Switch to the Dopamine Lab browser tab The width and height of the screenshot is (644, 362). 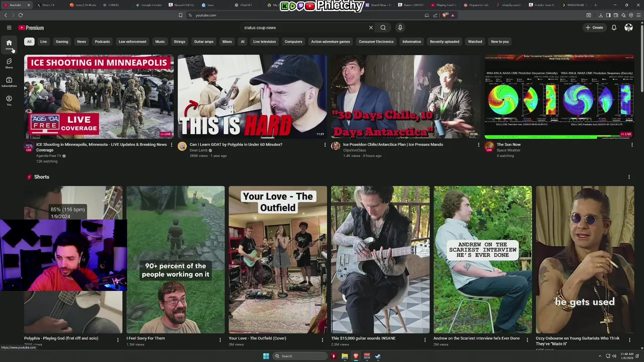tap(476, 5)
